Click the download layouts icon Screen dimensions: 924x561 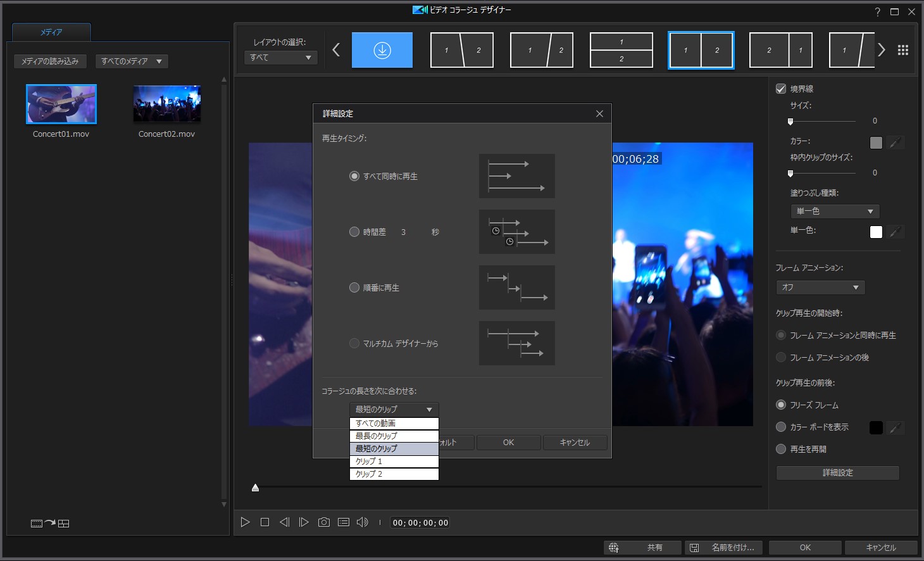point(382,50)
